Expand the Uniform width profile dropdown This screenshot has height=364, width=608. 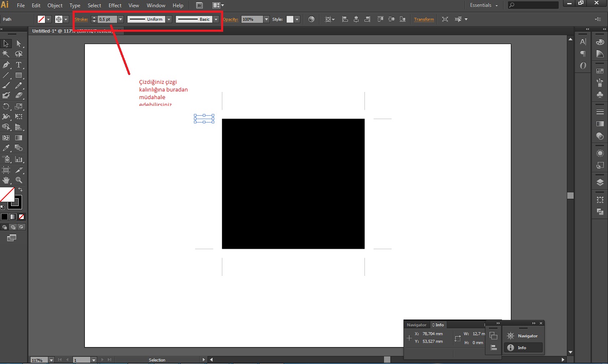pos(169,19)
